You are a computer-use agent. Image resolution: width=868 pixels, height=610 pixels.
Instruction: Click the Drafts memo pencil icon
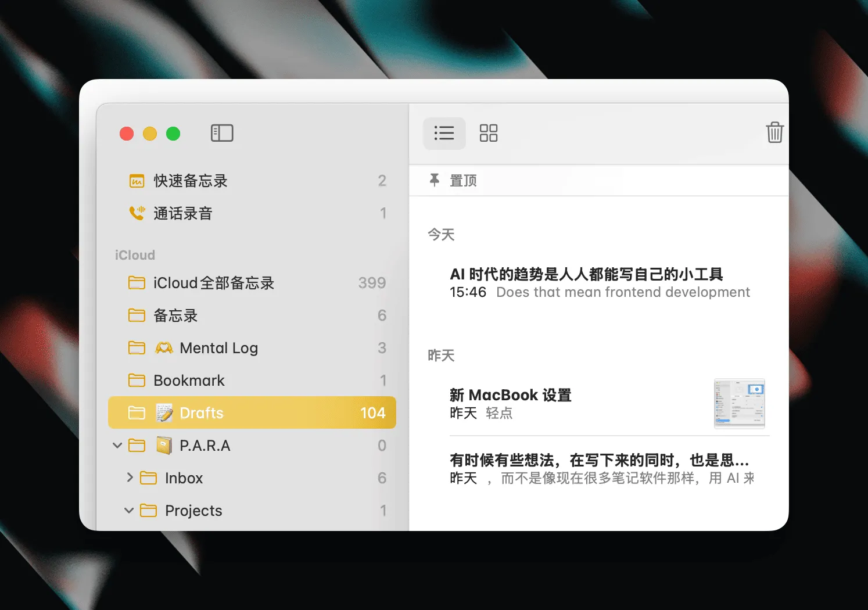tap(164, 413)
